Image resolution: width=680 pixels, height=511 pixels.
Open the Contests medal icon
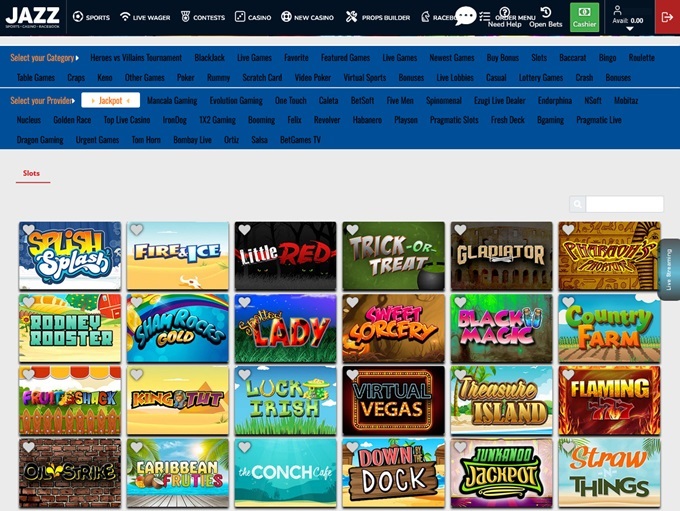click(x=185, y=16)
